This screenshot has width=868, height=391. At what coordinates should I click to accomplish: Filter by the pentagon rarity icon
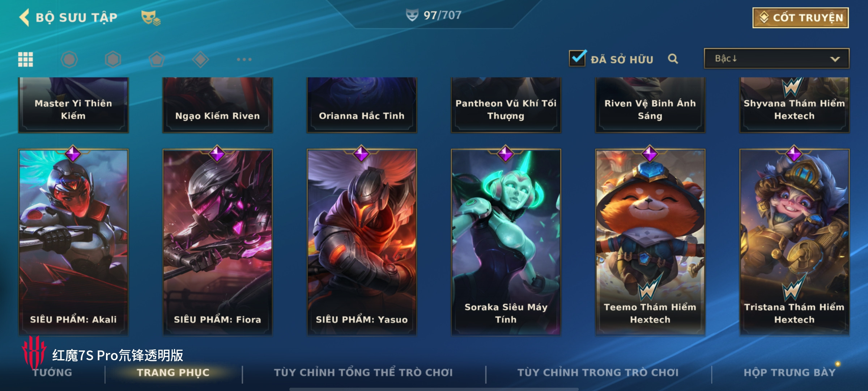click(157, 59)
